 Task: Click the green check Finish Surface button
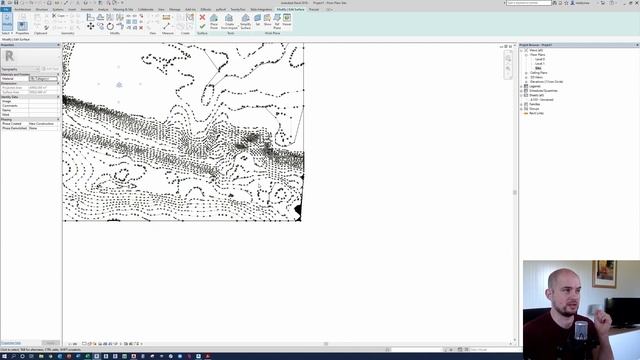(x=202, y=27)
